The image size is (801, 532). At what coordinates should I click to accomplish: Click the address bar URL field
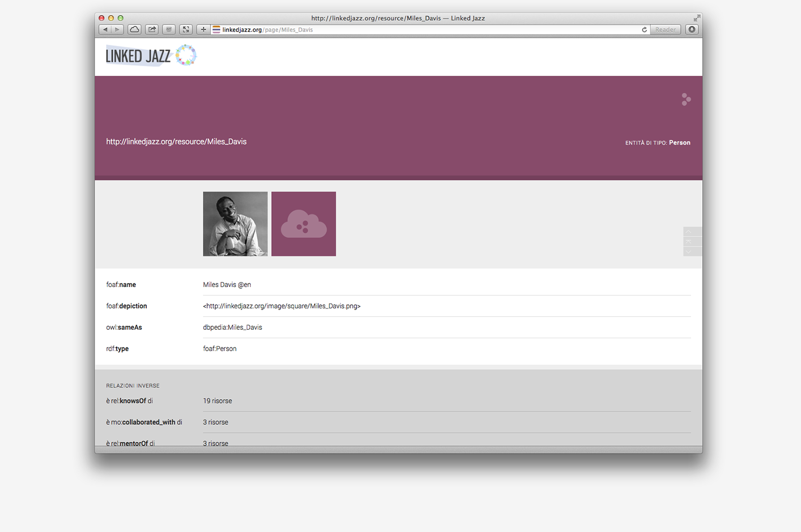(374, 29)
